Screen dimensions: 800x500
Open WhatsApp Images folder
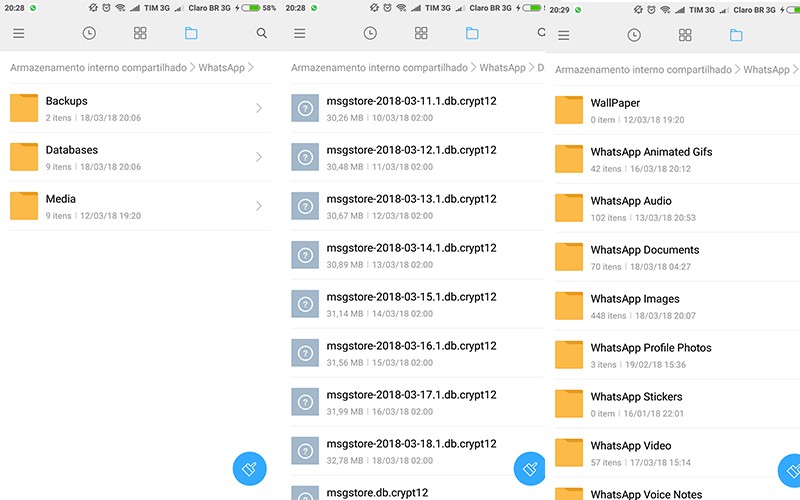[x=677, y=306]
